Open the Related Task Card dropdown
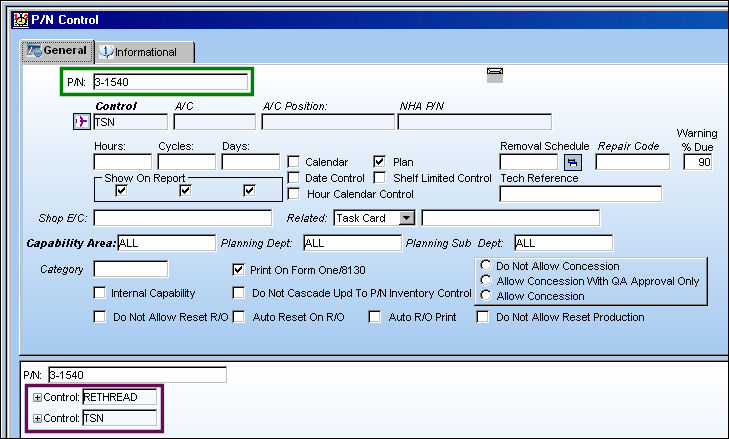Viewport: 729px width, 439px height. tap(407, 218)
